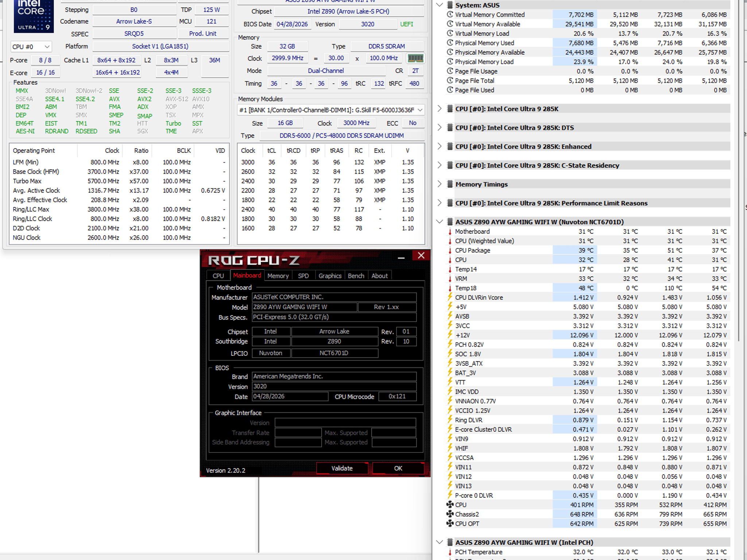Click the Validate button in CPU-Z
Viewport: 747px width, 560px height.
[x=342, y=468]
